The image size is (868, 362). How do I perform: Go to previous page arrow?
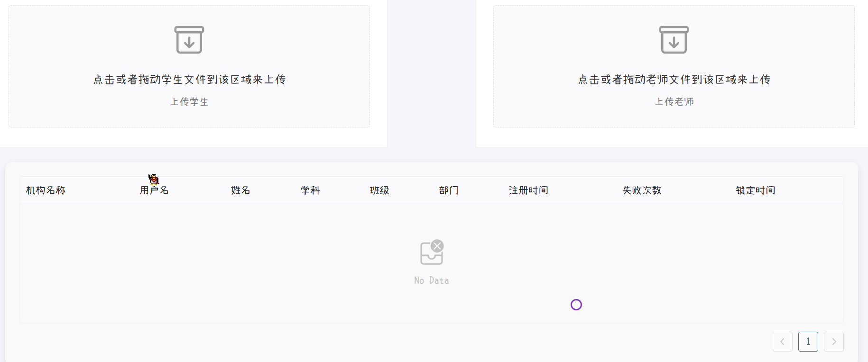click(783, 342)
